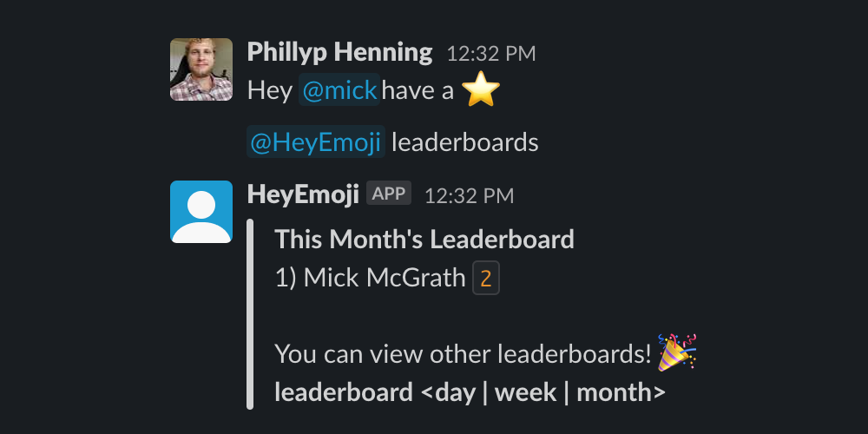
Task: Select This Month's Leaderboard heading
Action: point(424,240)
